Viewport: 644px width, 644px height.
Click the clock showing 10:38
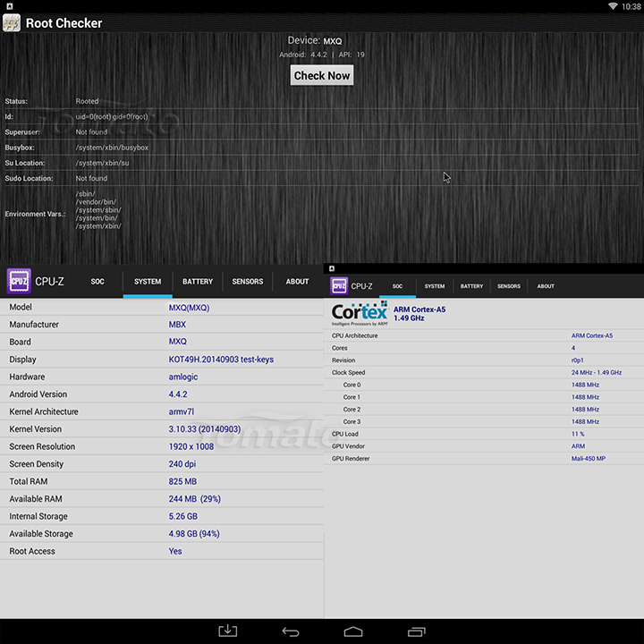[631, 6]
